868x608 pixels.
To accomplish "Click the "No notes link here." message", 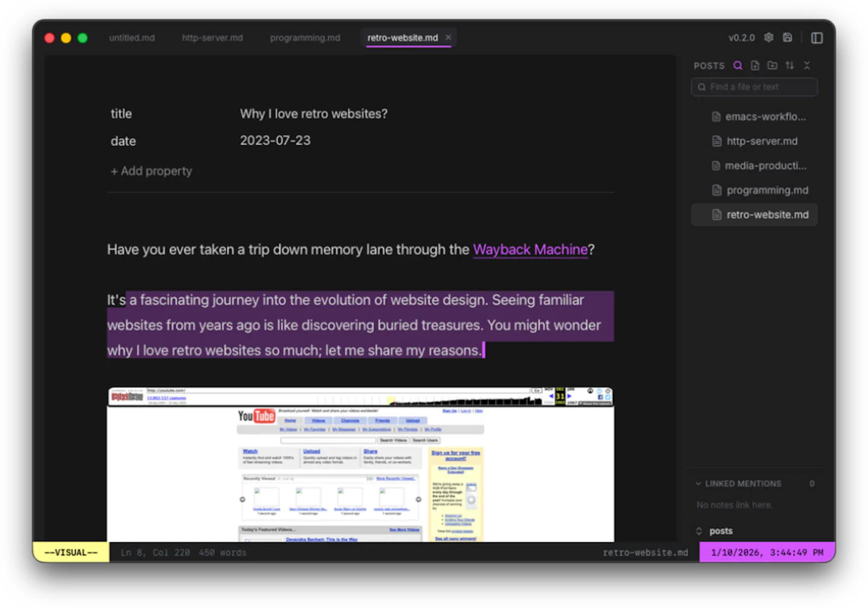I will tap(735, 505).
